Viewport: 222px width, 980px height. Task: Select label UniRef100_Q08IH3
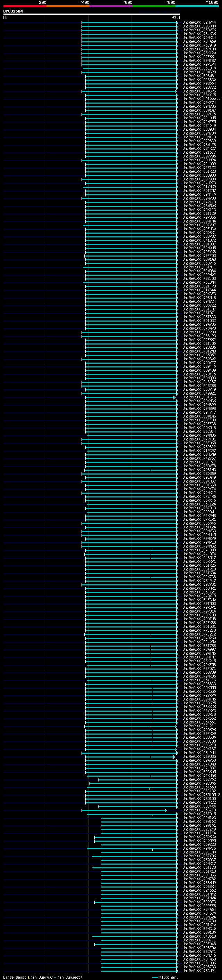click(x=199, y=470)
